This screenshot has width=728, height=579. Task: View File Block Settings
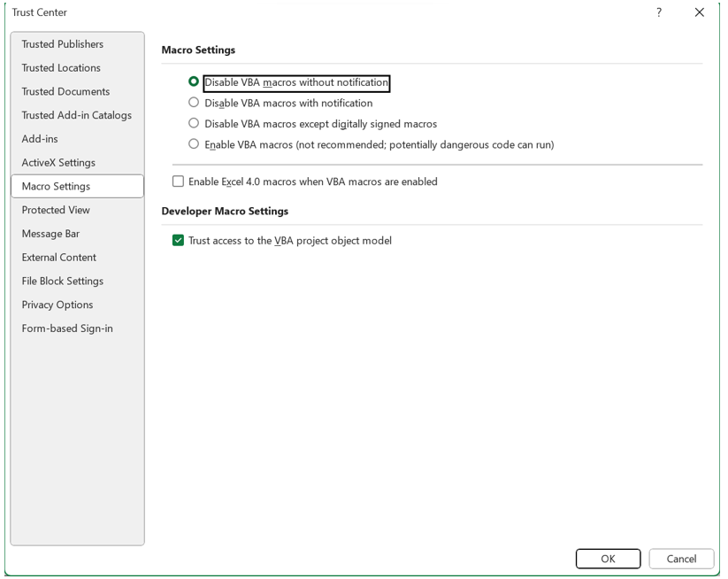tap(62, 281)
